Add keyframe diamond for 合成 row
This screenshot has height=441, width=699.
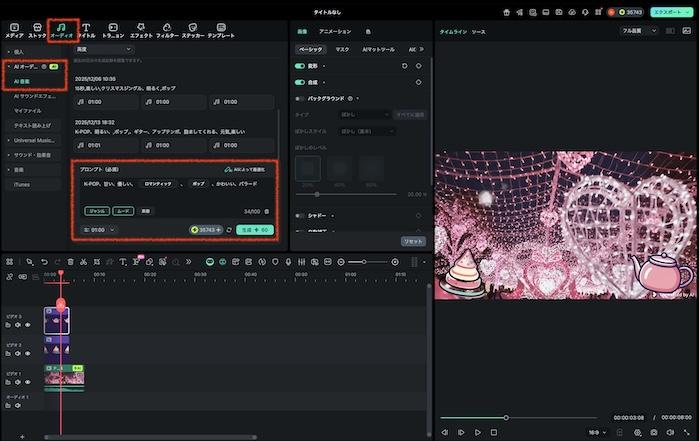419,82
